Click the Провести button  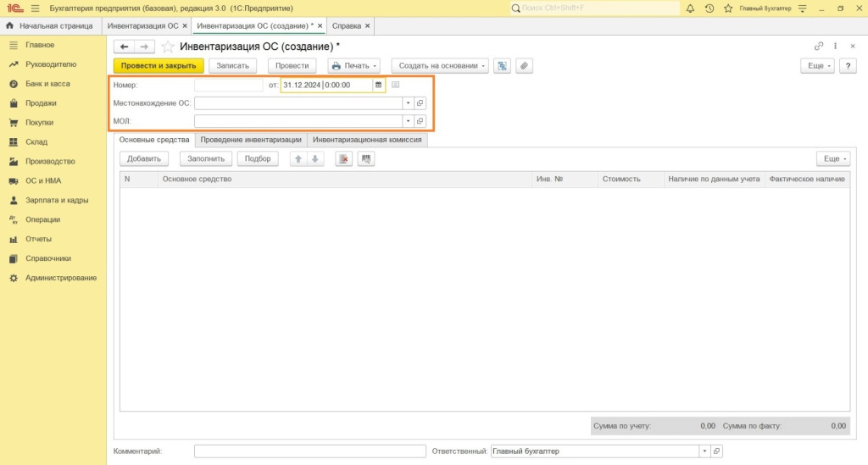(x=292, y=66)
